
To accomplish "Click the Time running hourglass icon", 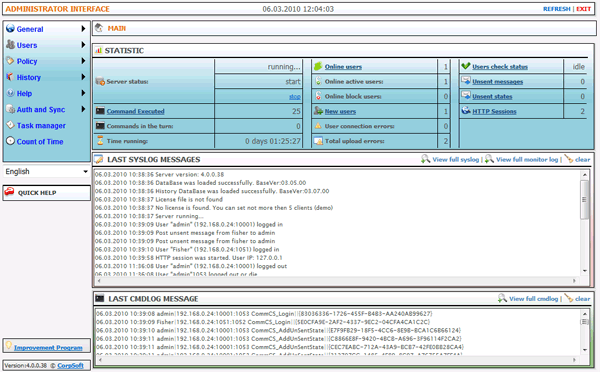I will pos(100,140).
